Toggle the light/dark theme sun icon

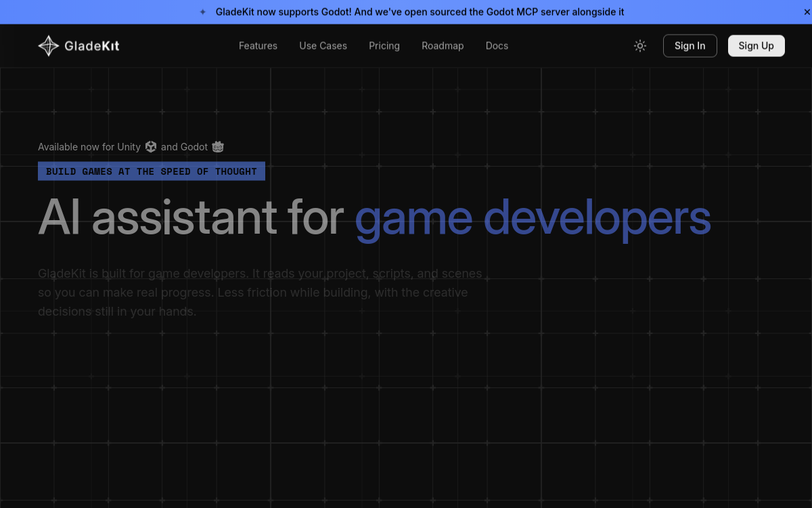pos(640,46)
